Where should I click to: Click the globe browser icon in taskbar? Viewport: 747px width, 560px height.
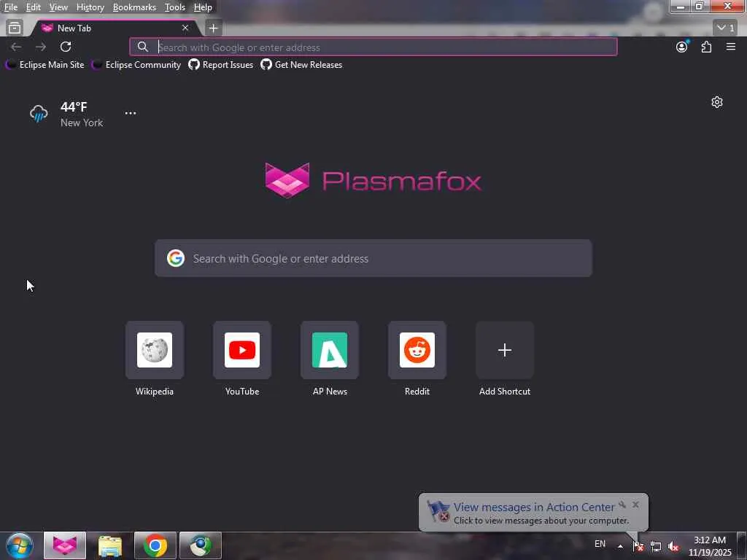(x=201, y=545)
